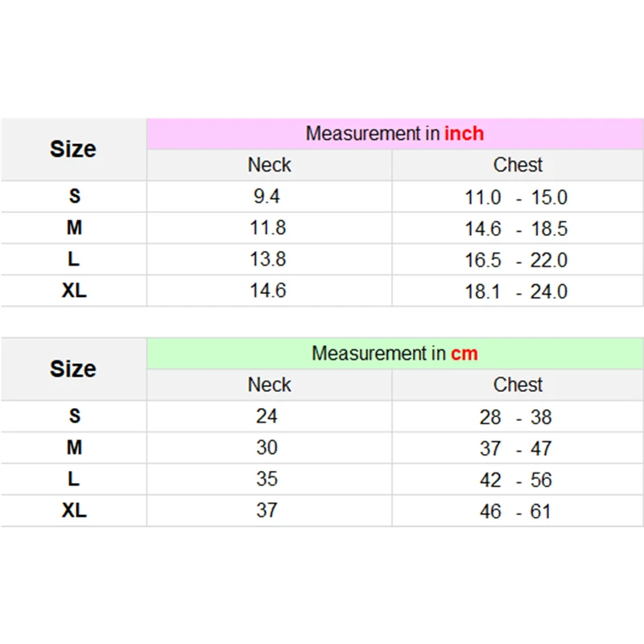Click the pink "Measurement in inch" header

tap(394, 134)
